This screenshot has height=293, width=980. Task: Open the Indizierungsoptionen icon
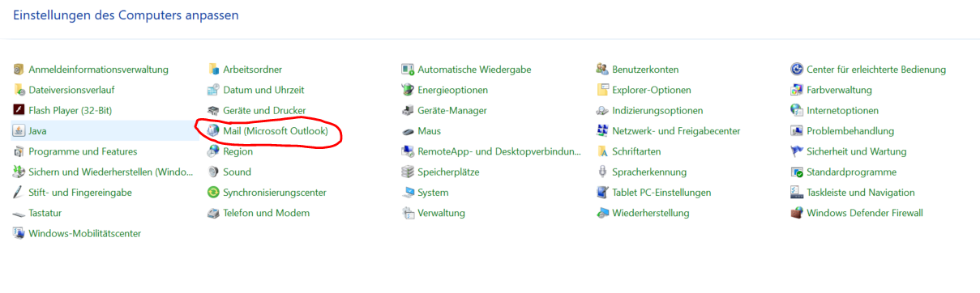coord(603,110)
